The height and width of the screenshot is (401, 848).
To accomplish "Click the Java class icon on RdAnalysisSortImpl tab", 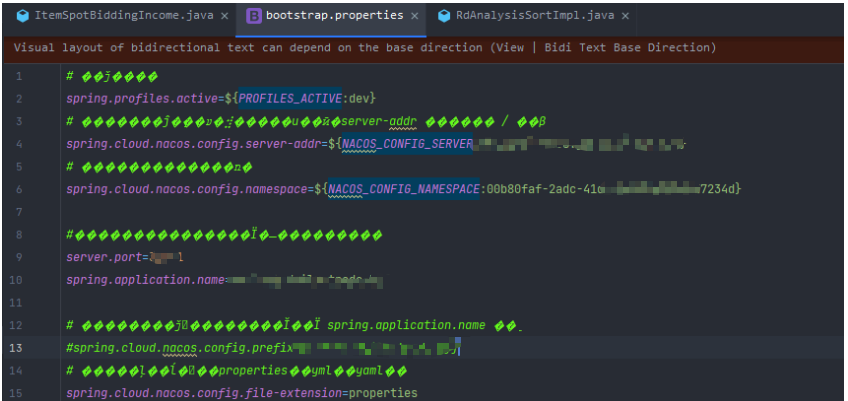I will [444, 16].
